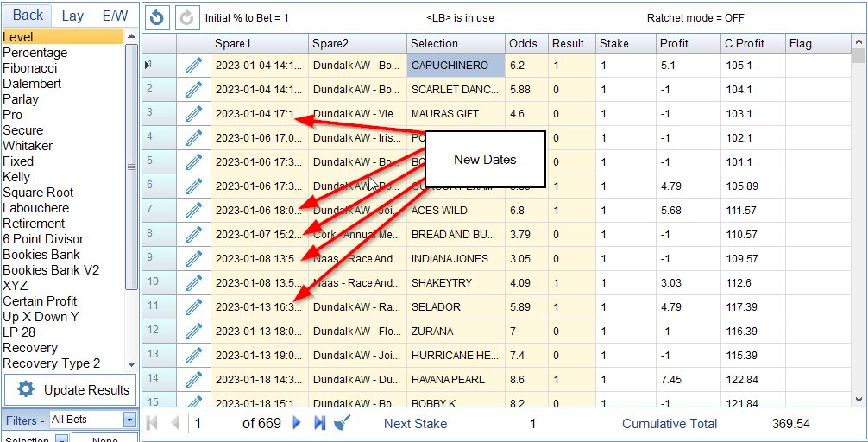The height and width of the screenshot is (442, 868).
Task: Choose Kelly from staking plan list
Action: pyautogui.click(x=16, y=177)
